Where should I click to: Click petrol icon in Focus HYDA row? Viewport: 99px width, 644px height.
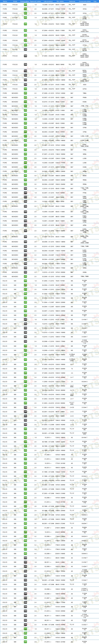[x=25, y=45]
